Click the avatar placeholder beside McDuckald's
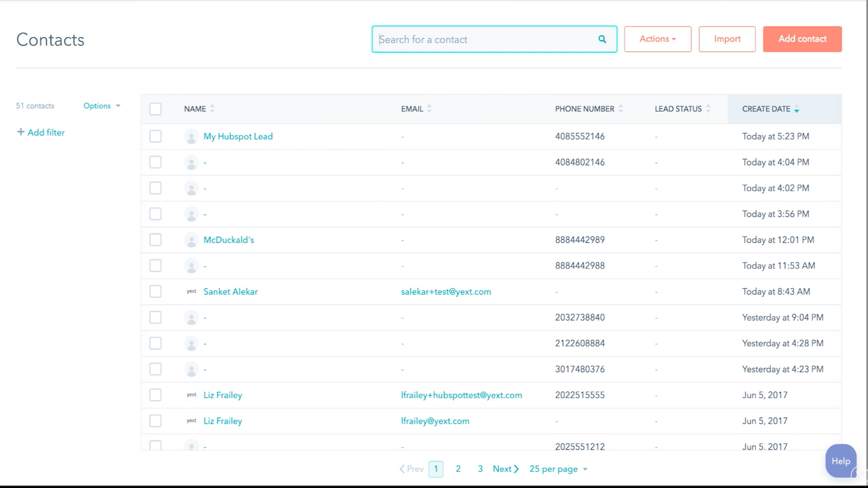Image resolution: width=868 pixels, height=488 pixels. [191, 240]
